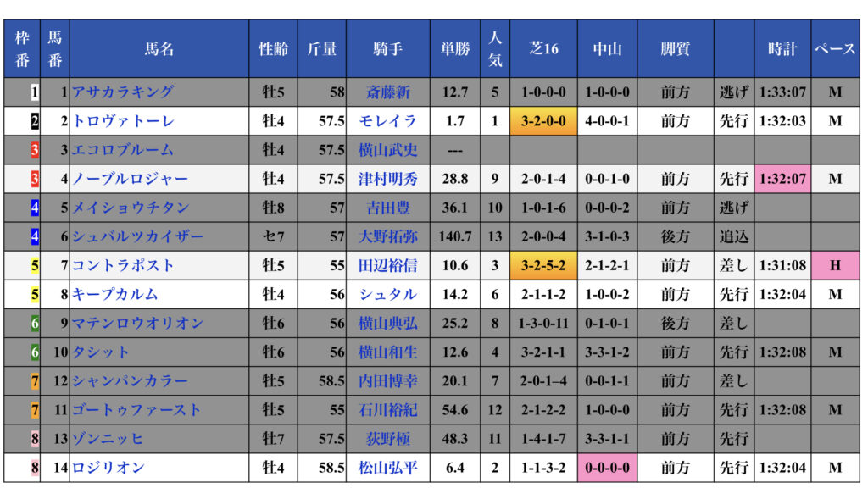Open horse link アサカラキング
The width and height of the screenshot is (868, 488).
coord(123,92)
